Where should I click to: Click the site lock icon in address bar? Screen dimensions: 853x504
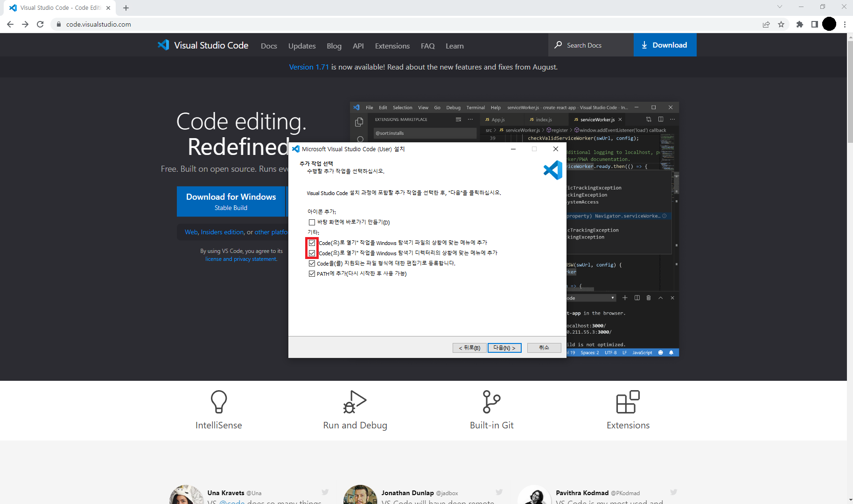[59, 24]
